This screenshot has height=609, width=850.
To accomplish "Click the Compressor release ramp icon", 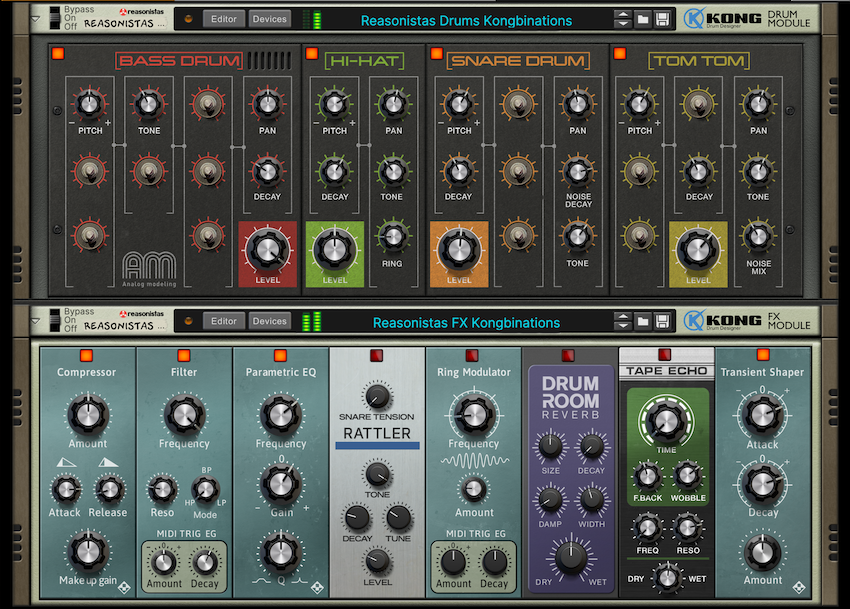I will tap(108, 463).
